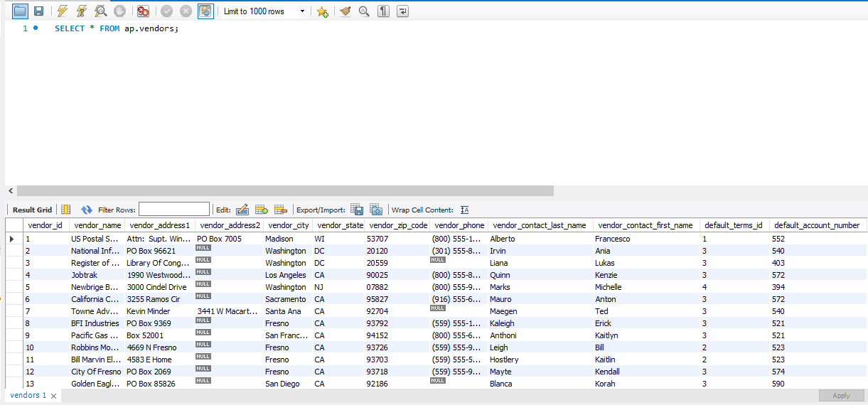Focus the Filter Rows input field
The width and height of the screenshot is (868, 405).
174,210
